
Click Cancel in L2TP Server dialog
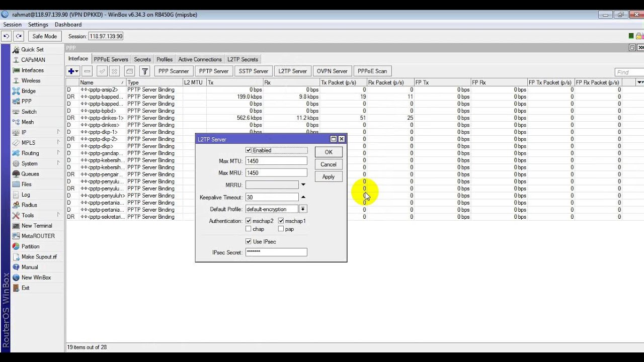[329, 164]
